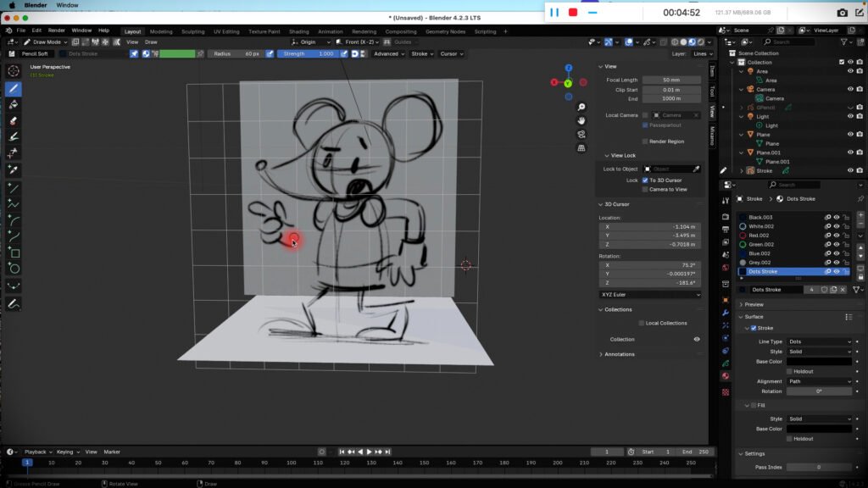868x488 pixels.
Task: Enable the Local Collections checkbox
Action: [x=642, y=323]
